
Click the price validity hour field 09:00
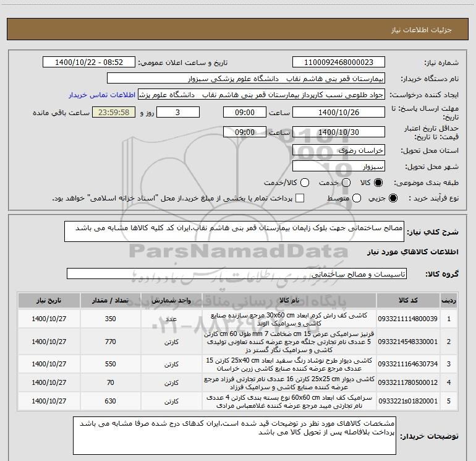tap(245, 132)
